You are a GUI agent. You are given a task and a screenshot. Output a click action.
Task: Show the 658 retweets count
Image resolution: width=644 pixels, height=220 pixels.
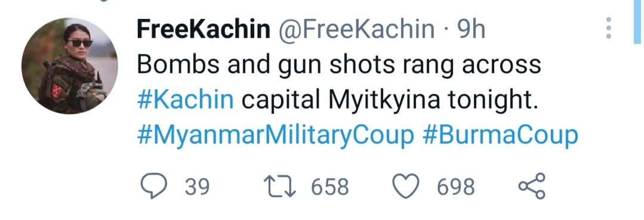click(x=330, y=187)
